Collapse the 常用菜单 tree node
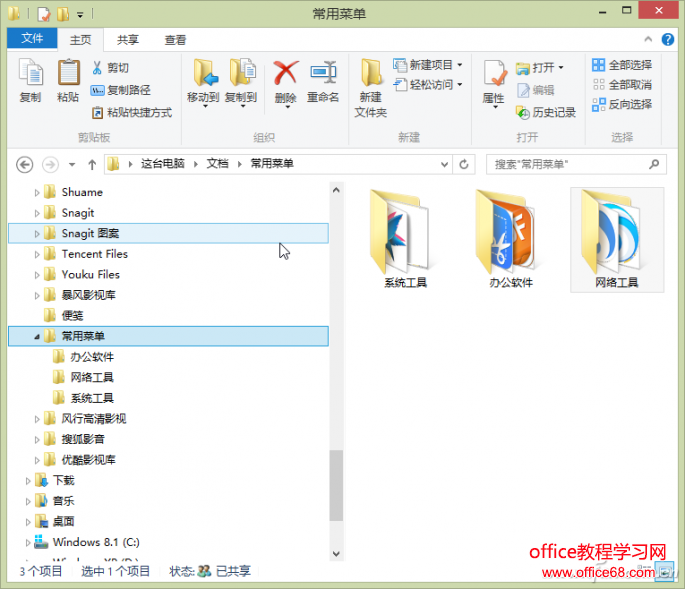 [x=37, y=336]
